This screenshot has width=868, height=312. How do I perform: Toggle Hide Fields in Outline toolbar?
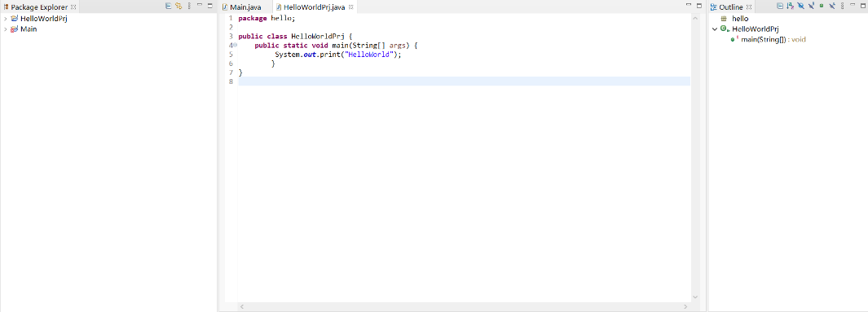click(800, 6)
